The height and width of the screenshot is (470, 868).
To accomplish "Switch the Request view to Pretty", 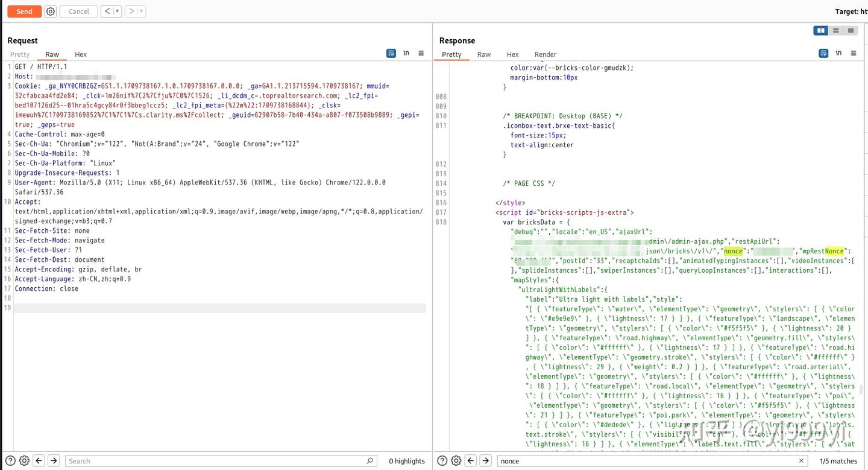I will 20,54.
